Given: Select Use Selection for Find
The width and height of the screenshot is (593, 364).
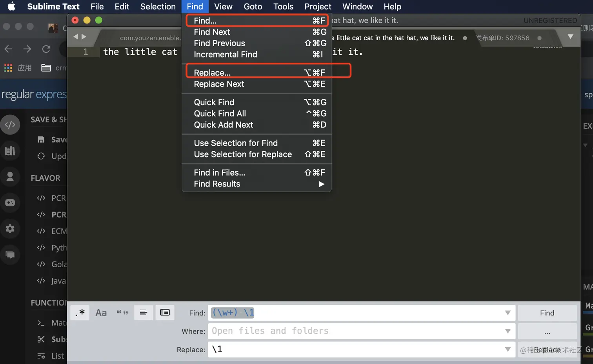Looking at the screenshot, I should coord(256,143).
